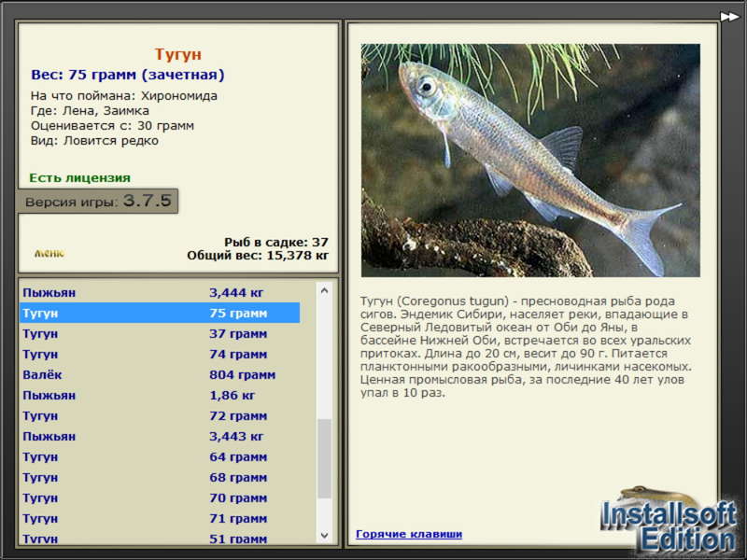The image size is (747, 560).
Task: Select the highlighted Тугун 75 грамм row
Action: point(160,313)
